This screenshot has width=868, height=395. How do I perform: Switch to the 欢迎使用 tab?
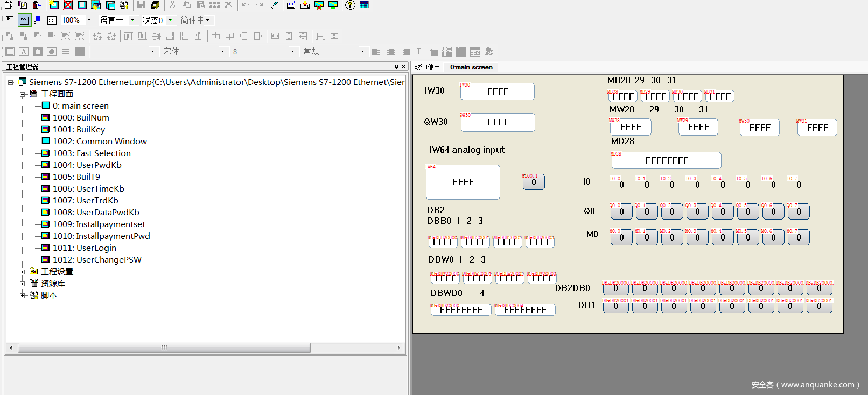tap(427, 67)
